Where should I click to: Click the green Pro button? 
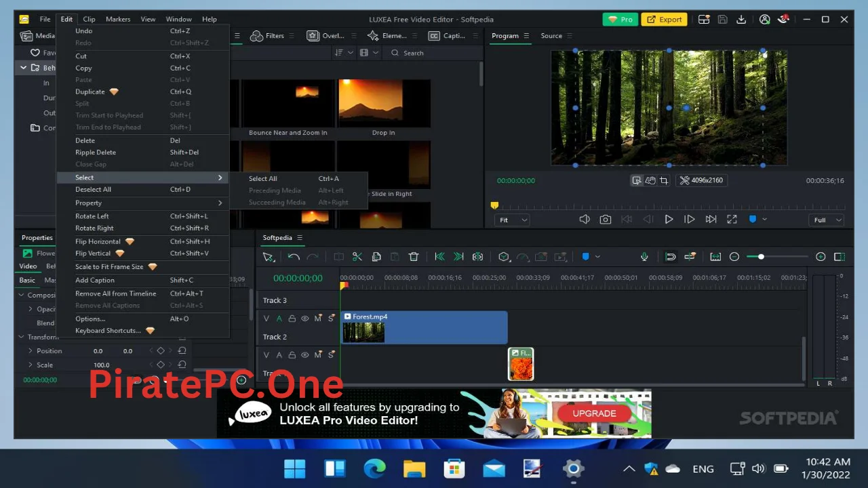620,19
